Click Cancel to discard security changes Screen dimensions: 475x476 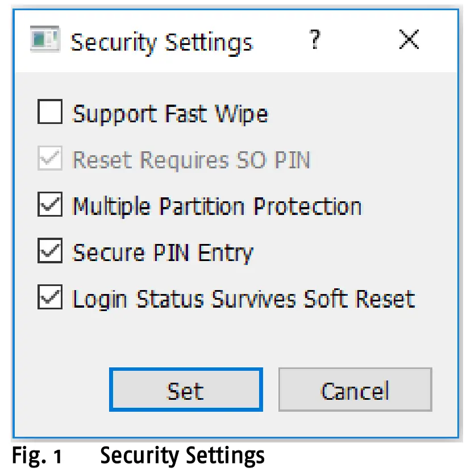(x=355, y=390)
